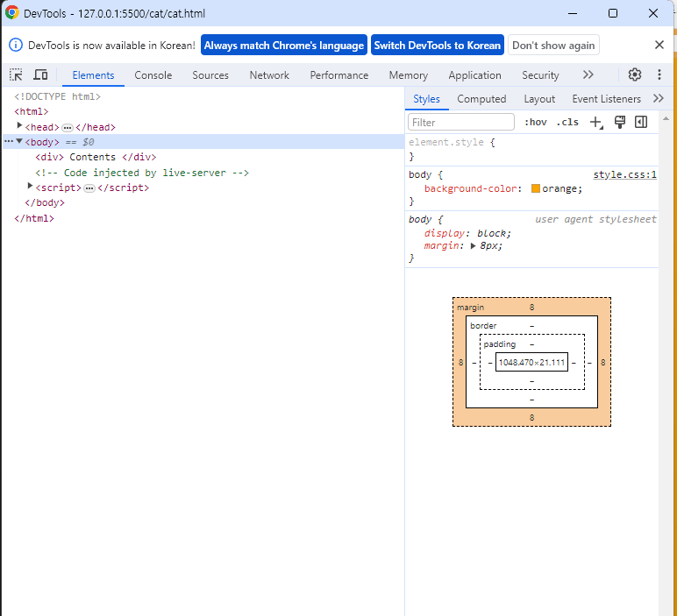
Task: Click the padding label in box model
Action: tap(500, 343)
